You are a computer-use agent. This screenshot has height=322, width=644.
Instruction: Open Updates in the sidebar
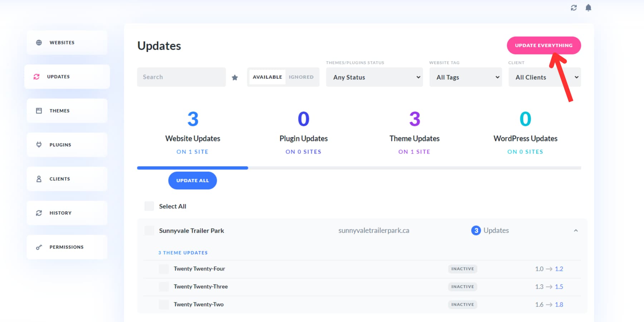(67, 77)
